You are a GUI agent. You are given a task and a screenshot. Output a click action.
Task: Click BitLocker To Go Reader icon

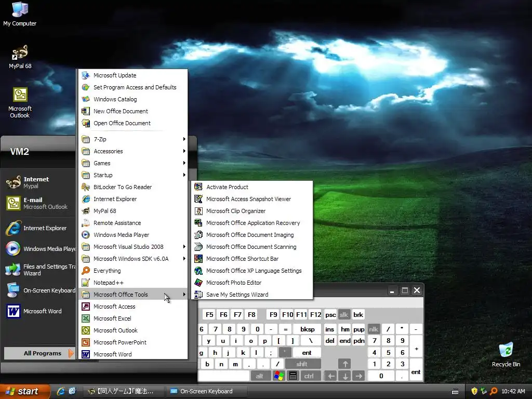(86, 187)
